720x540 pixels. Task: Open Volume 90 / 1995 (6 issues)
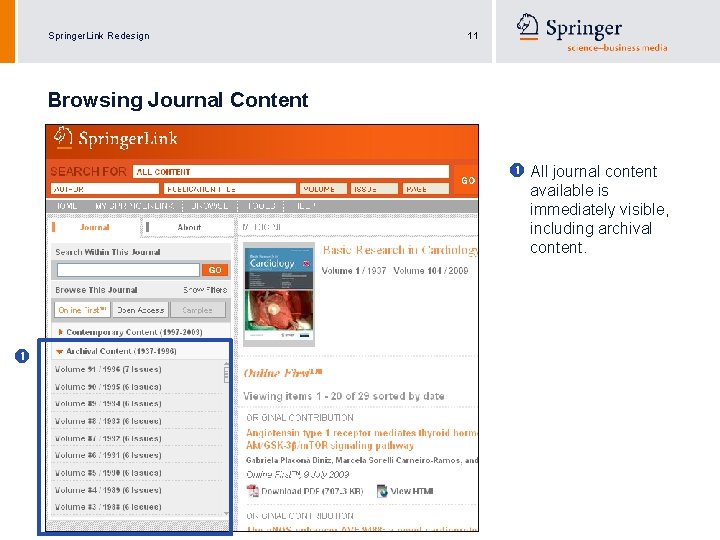(108, 387)
